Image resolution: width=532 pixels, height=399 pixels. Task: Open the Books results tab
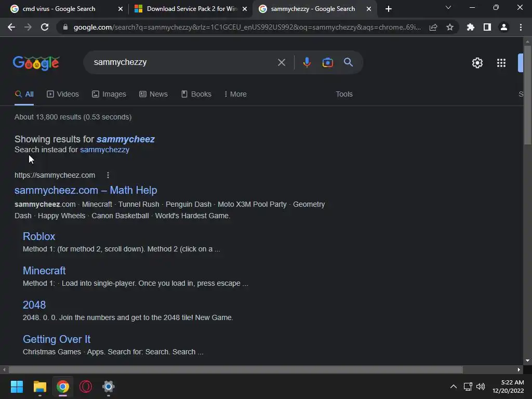[196, 94]
